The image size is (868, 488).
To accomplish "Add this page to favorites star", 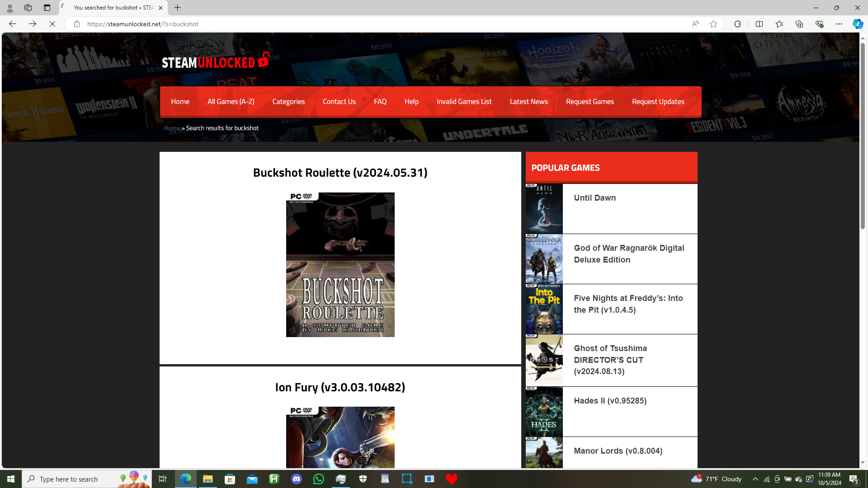I will click(x=713, y=24).
